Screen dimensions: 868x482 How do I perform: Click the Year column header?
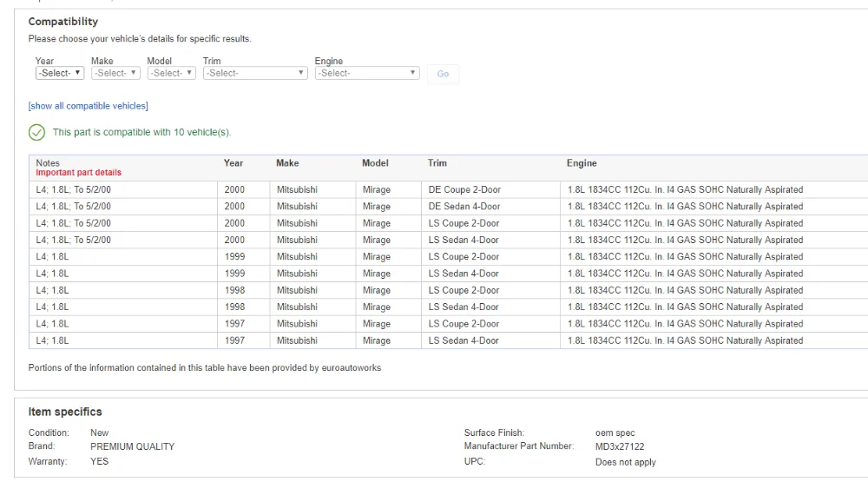pyautogui.click(x=233, y=163)
